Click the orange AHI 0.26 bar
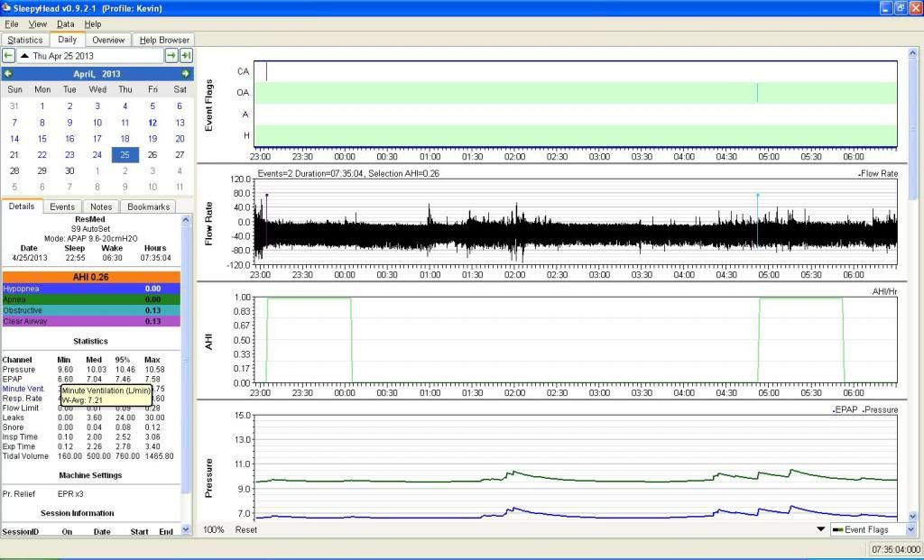 91,277
